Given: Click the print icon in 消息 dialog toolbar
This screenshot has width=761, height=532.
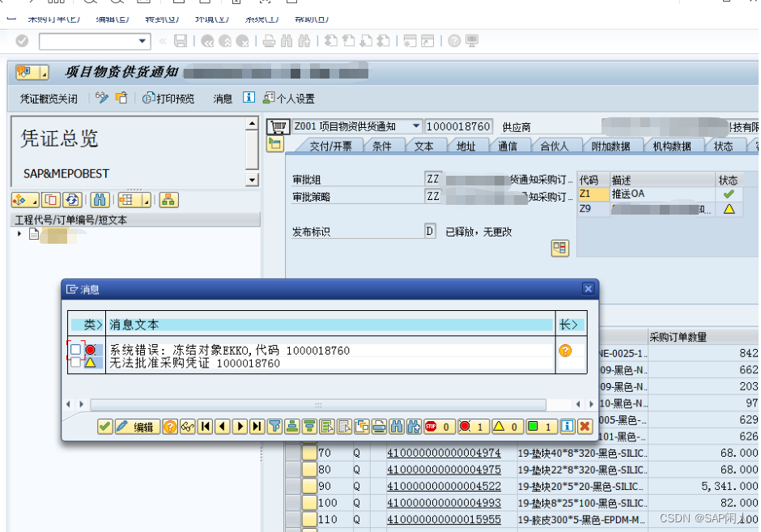Looking at the screenshot, I should [379, 427].
